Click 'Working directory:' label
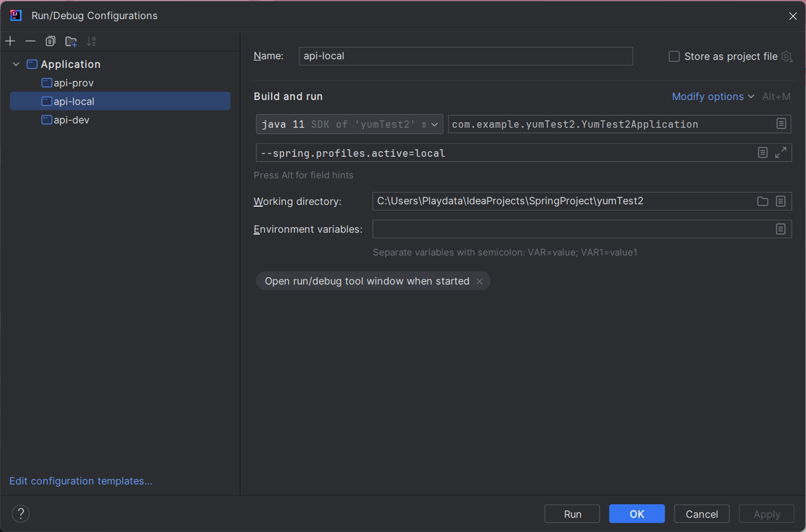 coord(297,201)
